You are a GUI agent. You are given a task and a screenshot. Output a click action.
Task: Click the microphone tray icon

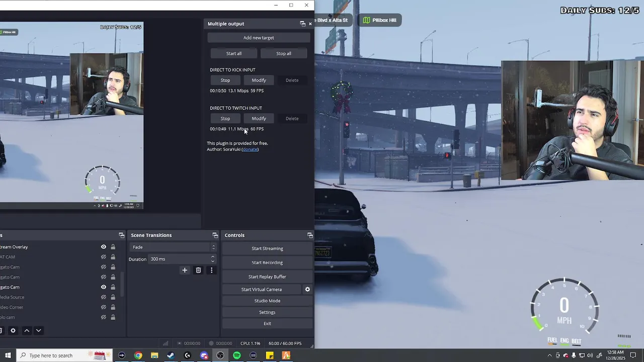574,355
